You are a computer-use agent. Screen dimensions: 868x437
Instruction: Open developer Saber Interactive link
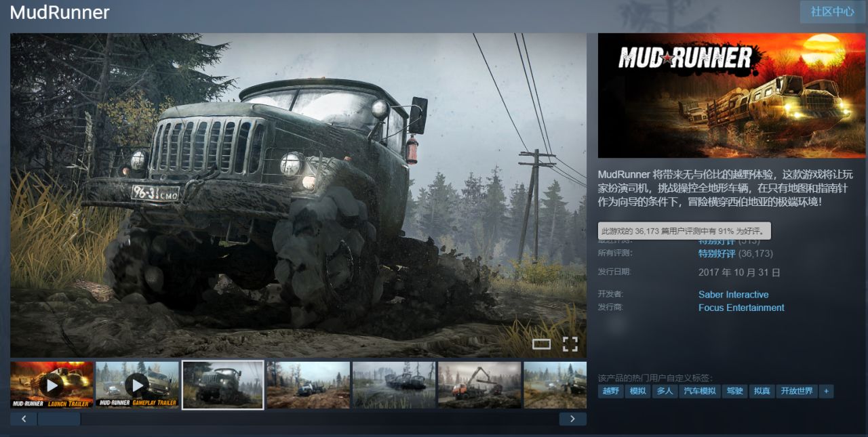coord(734,295)
